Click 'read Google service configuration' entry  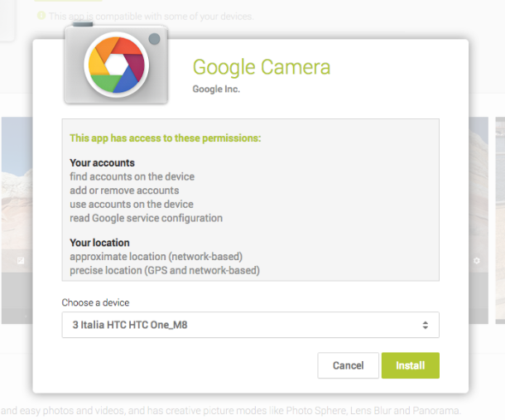pos(146,218)
